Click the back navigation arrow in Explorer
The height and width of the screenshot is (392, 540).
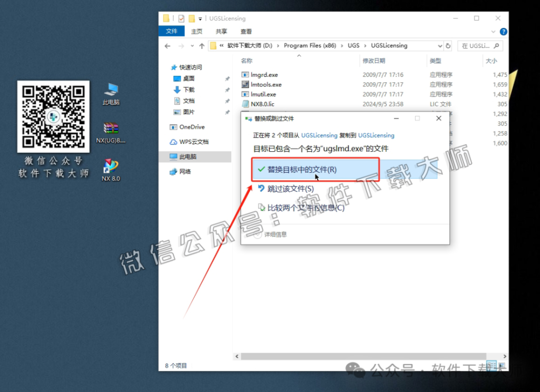tap(167, 46)
